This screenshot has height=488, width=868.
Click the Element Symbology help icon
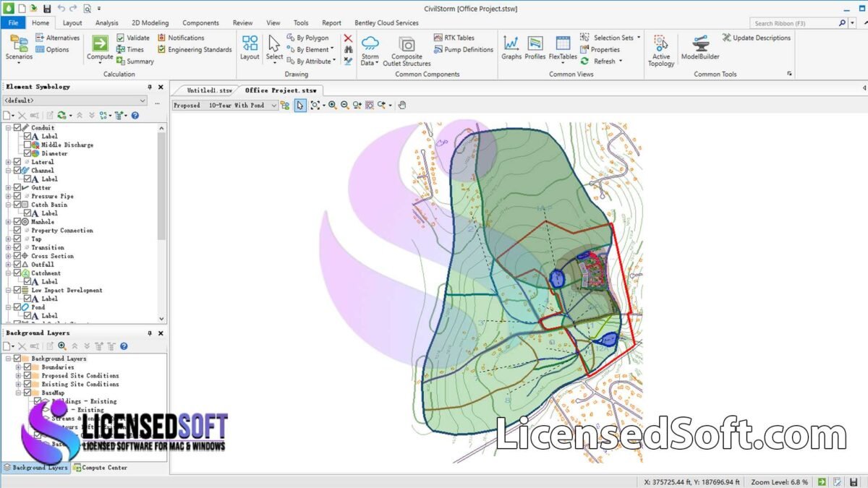coord(135,115)
